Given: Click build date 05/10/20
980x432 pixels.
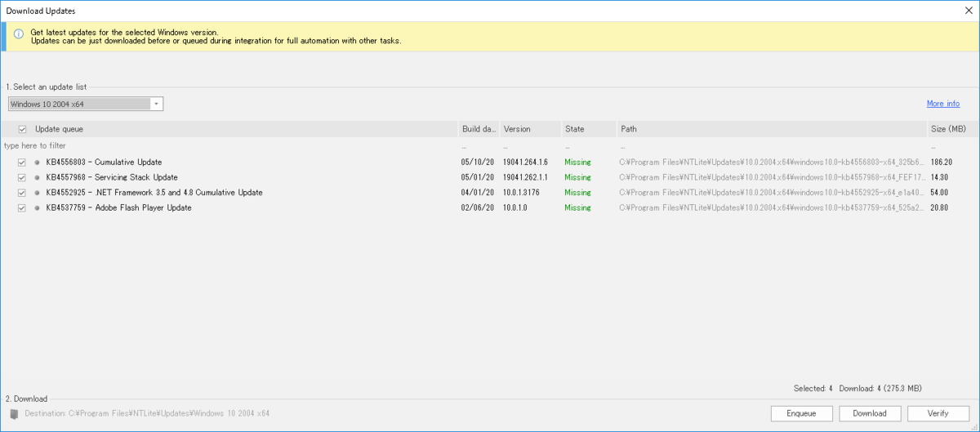Looking at the screenshot, I should tap(477, 163).
